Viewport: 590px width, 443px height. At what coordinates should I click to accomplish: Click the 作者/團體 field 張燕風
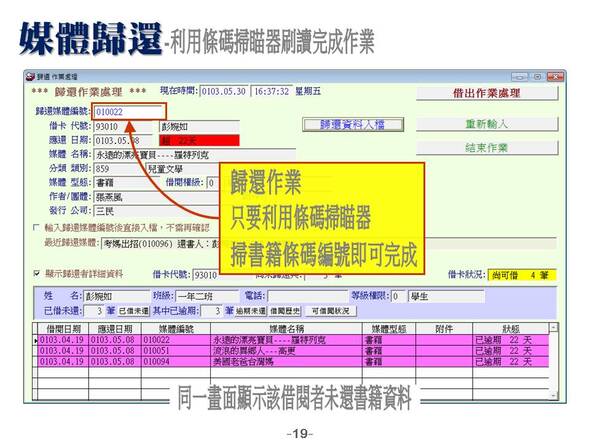point(156,197)
